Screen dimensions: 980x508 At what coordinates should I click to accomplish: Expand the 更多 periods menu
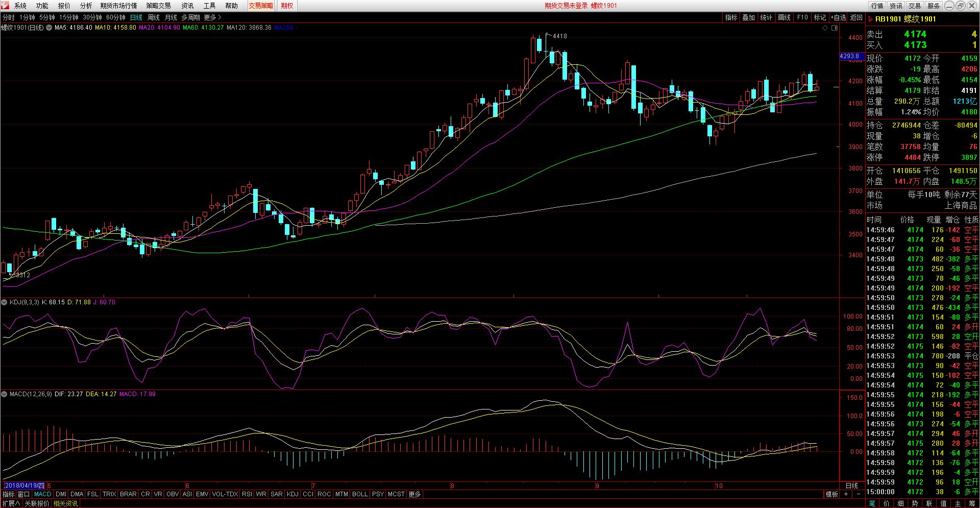pyautogui.click(x=212, y=17)
